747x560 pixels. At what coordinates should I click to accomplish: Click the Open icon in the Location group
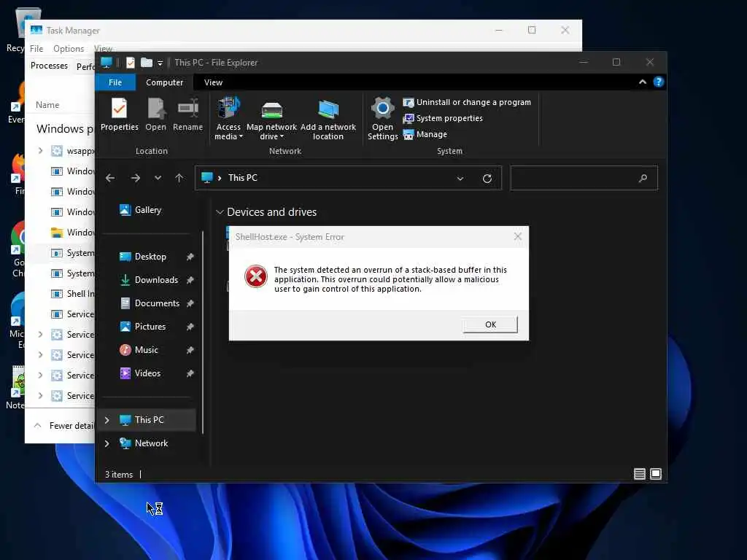(x=156, y=114)
